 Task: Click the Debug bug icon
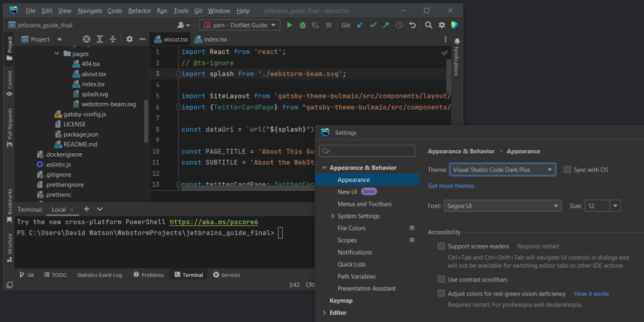click(303, 25)
